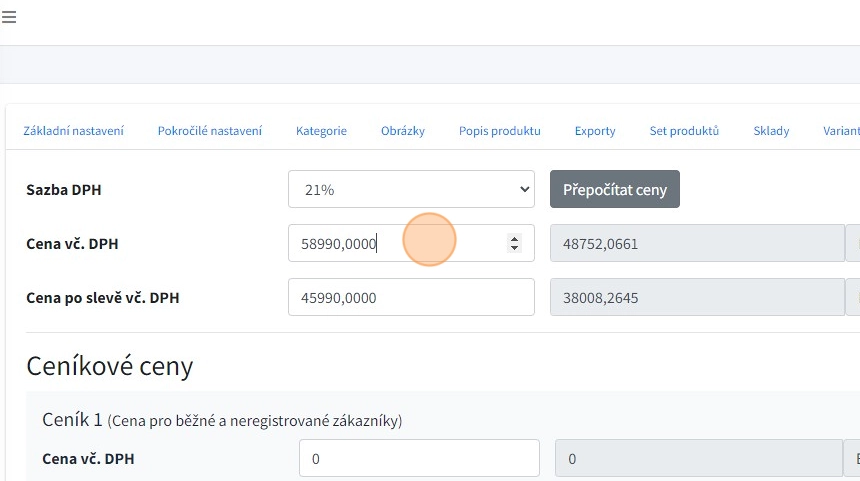Click Ceník 1 Cena vč. DPH input

[x=419, y=459]
